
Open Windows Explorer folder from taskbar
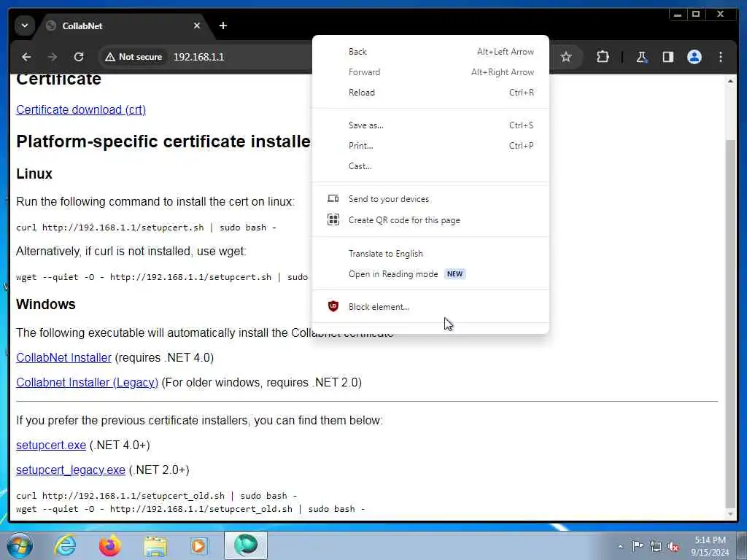155,547
